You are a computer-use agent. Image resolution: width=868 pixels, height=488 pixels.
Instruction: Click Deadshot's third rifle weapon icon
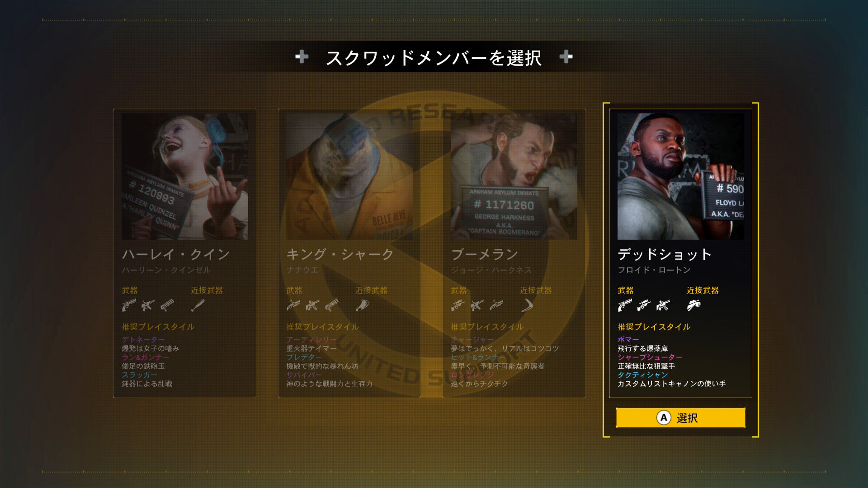click(x=663, y=305)
